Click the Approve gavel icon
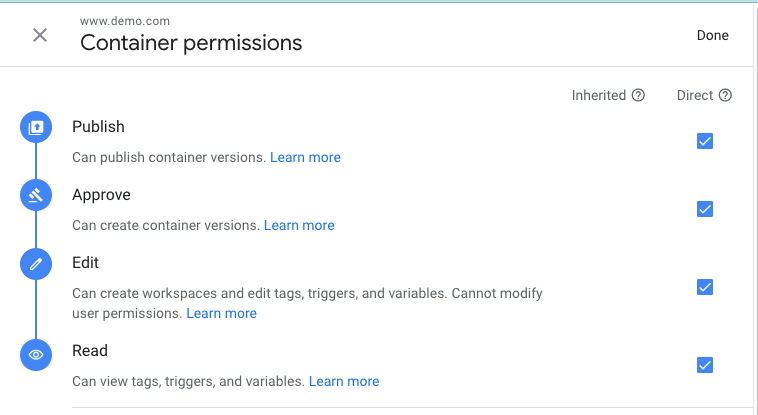Screen dimensions: 758x415 click(36, 195)
